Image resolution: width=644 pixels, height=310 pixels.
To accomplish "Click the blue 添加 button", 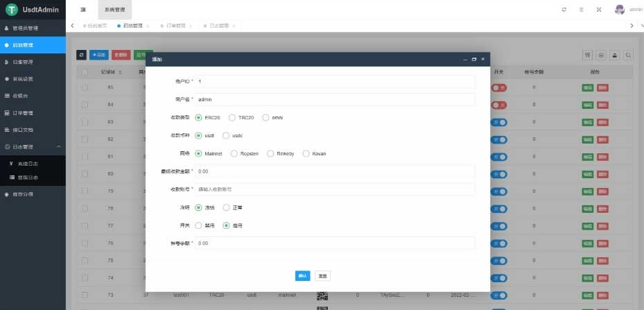I will point(99,55).
